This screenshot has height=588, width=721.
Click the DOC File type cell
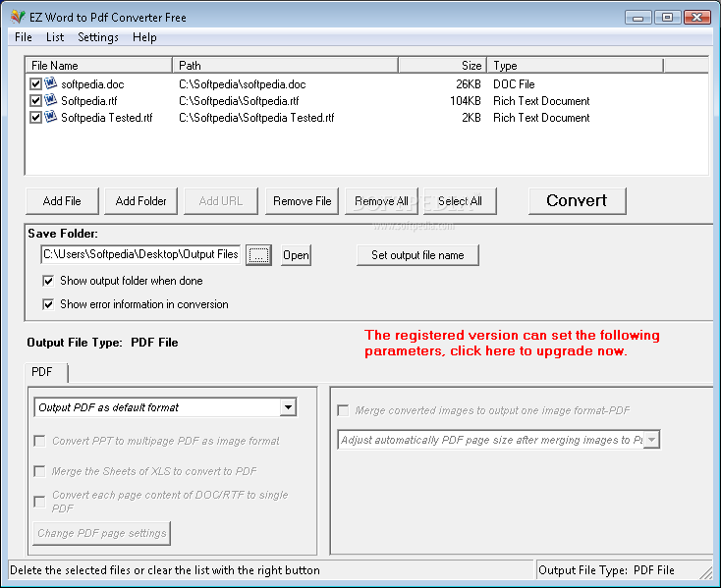514,84
